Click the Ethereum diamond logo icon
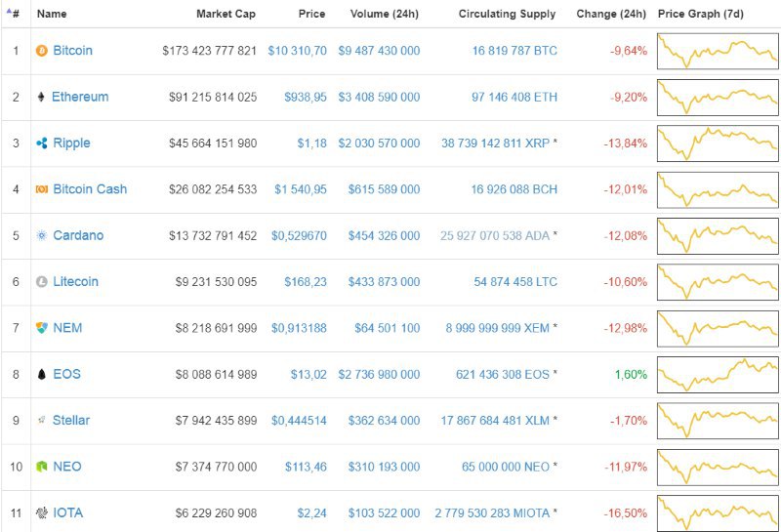781x532 pixels. tap(41, 97)
